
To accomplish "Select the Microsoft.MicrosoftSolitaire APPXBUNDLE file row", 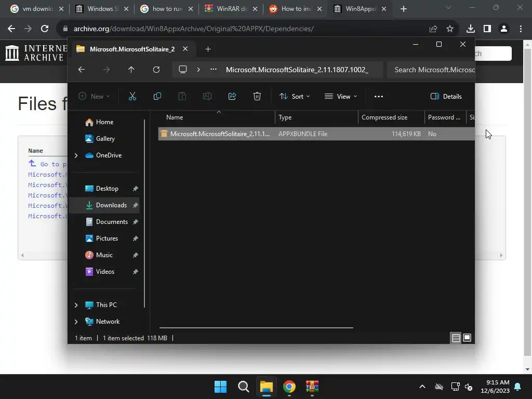I will [316, 134].
